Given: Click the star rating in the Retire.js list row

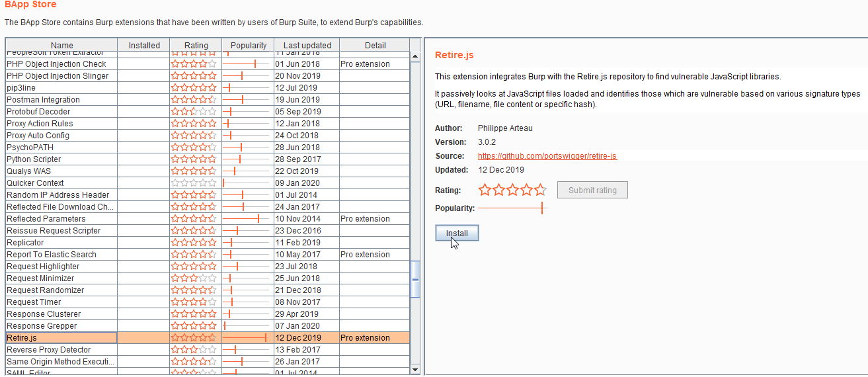Looking at the screenshot, I should pos(194,338).
